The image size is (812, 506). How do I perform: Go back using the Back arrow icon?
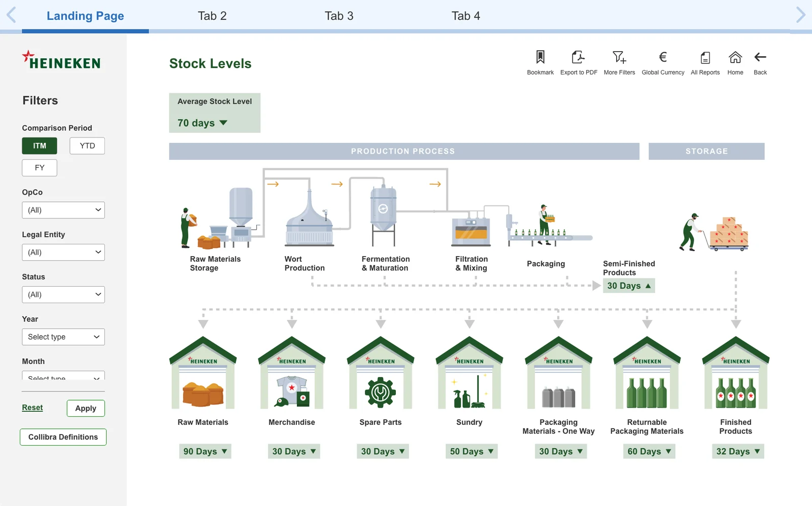pos(760,57)
